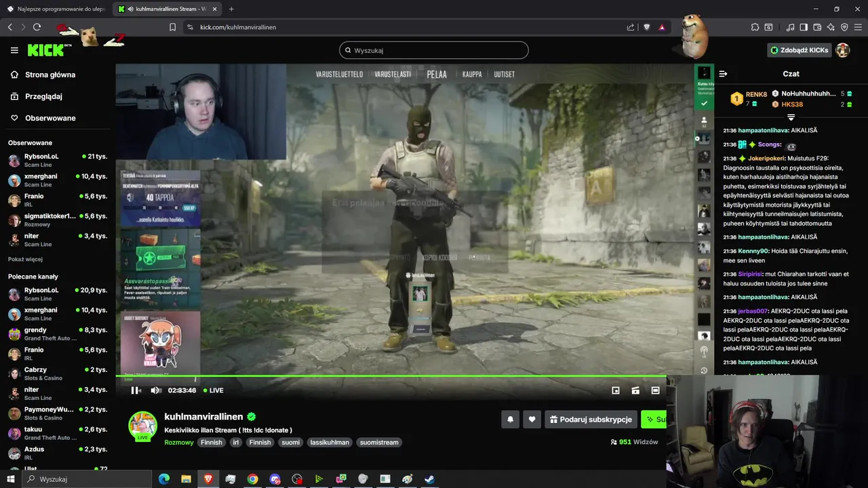
Task: Click the Windows taskbar Wyszukaj search box
Action: tap(87, 479)
